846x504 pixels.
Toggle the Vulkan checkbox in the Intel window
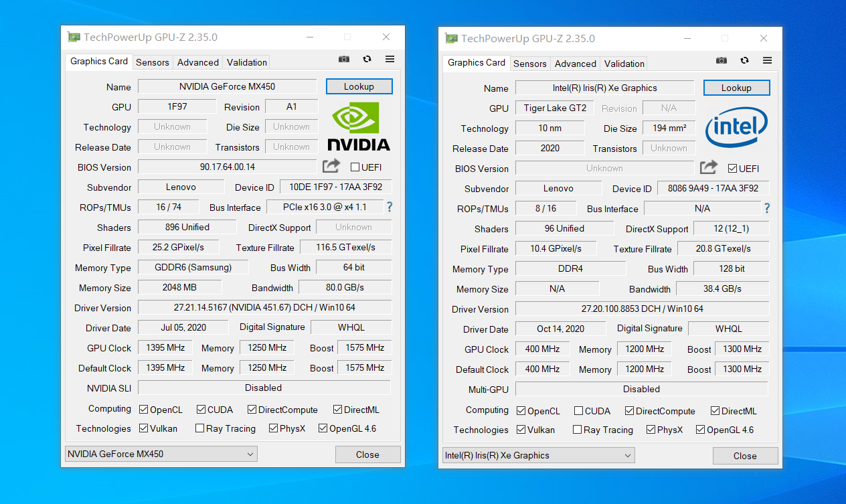[521, 430]
